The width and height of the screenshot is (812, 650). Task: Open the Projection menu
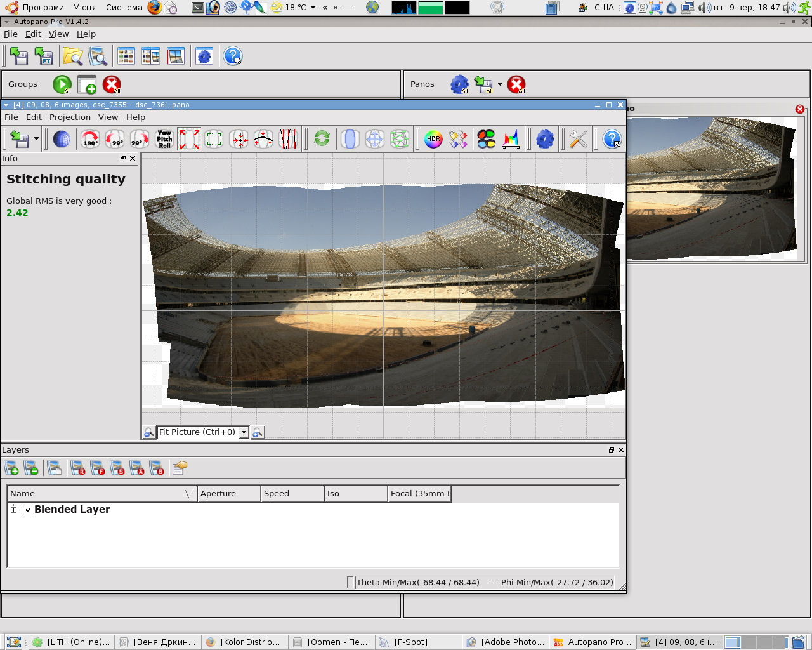70,117
